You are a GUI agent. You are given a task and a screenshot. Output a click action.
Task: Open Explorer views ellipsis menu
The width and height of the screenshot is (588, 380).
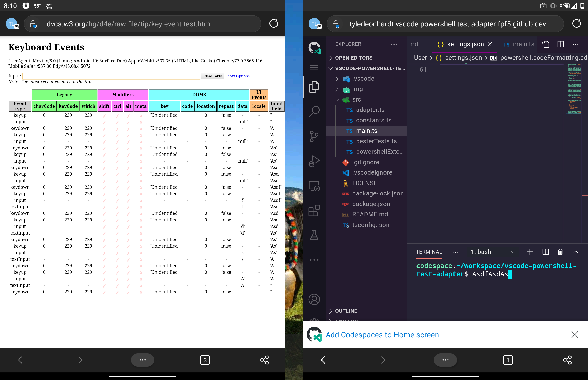click(x=394, y=44)
